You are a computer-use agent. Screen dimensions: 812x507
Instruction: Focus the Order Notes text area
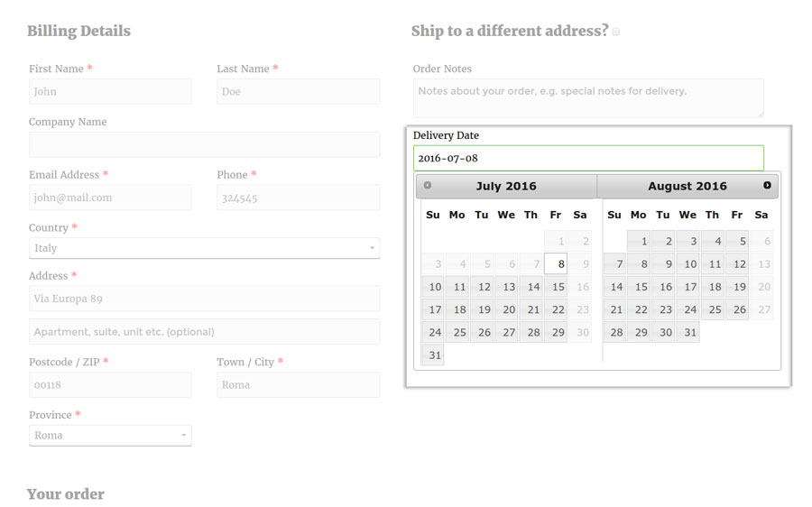(x=588, y=97)
